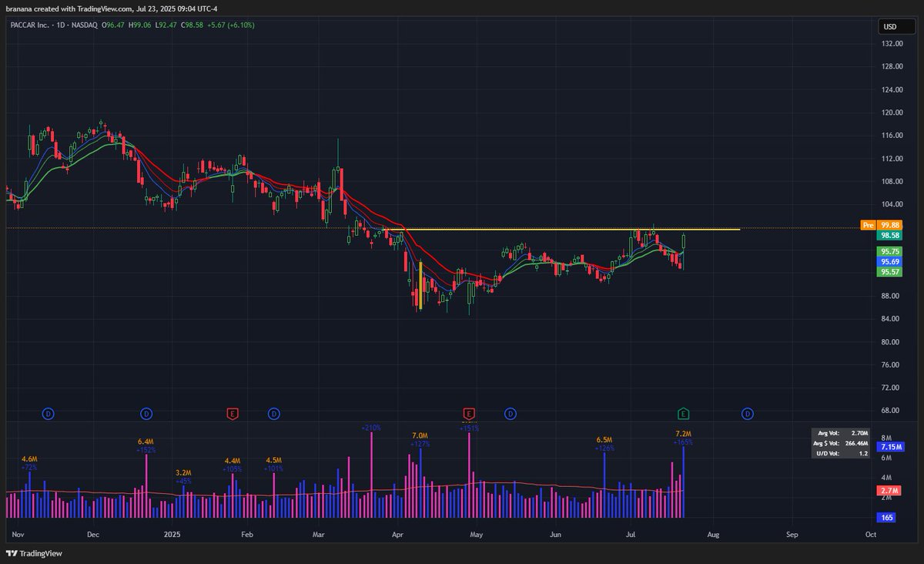
Task: Click the U/D Vol 1.2 row
Action: point(842,454)
